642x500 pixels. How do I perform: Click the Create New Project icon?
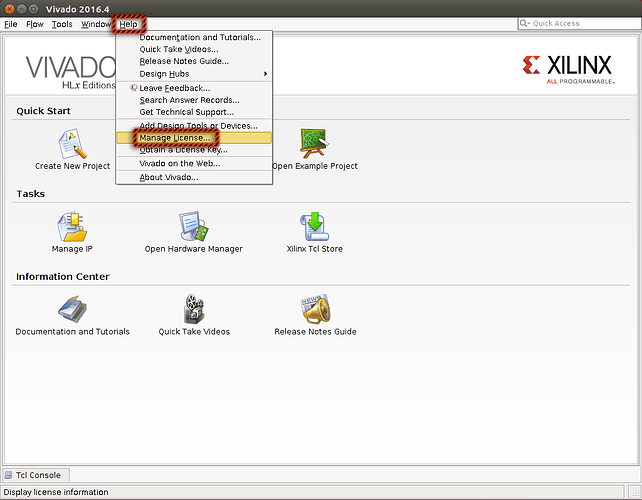(72, 145)
